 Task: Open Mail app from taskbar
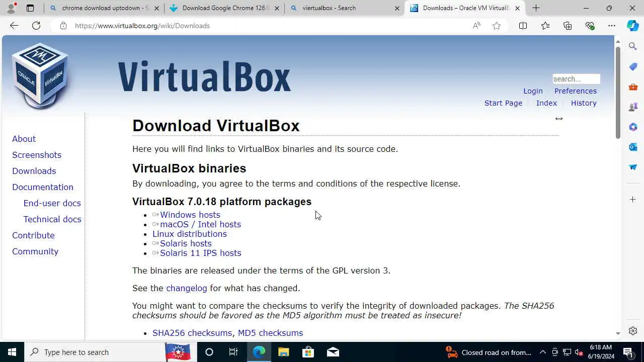tap(333, 352)
